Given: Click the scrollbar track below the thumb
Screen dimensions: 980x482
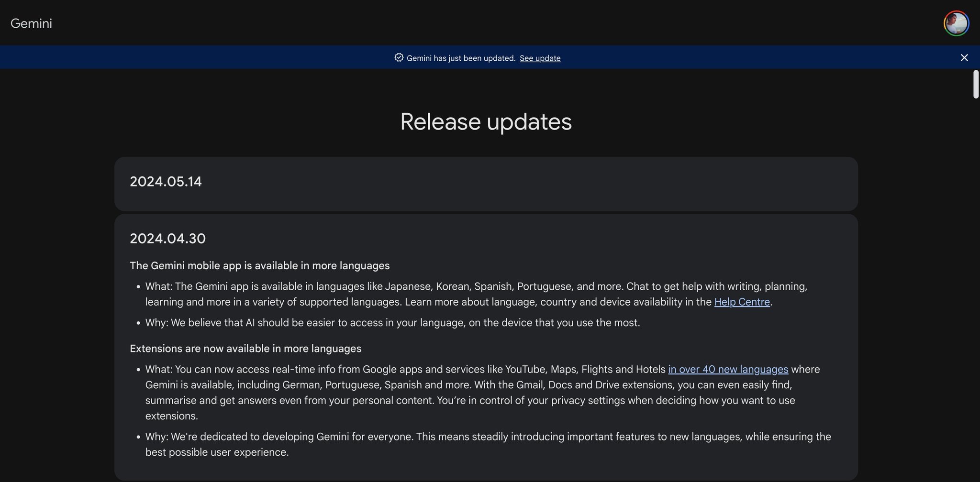Looking at the screenshot, I should click(976, 287).
